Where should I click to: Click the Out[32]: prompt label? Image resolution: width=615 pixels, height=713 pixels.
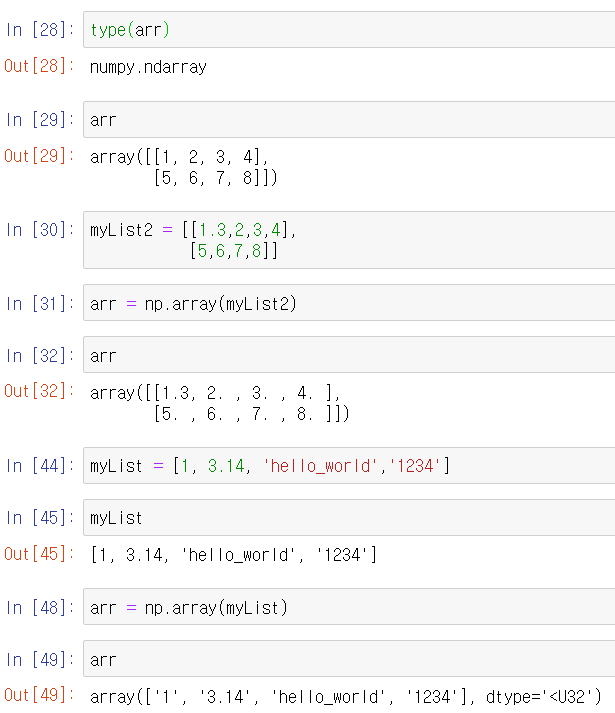coord(39,391)
